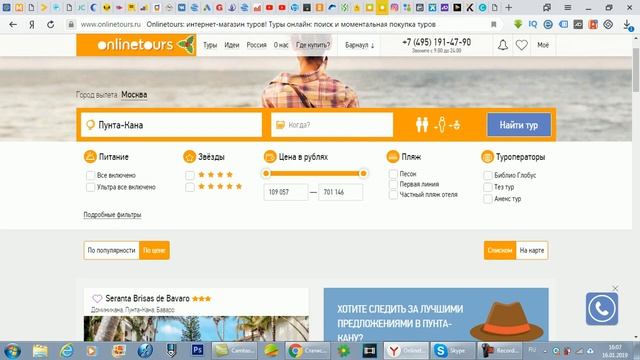Check the Ультра все включено option
Viewport: 640px width, 360px height.
click(x=90, y=187)
